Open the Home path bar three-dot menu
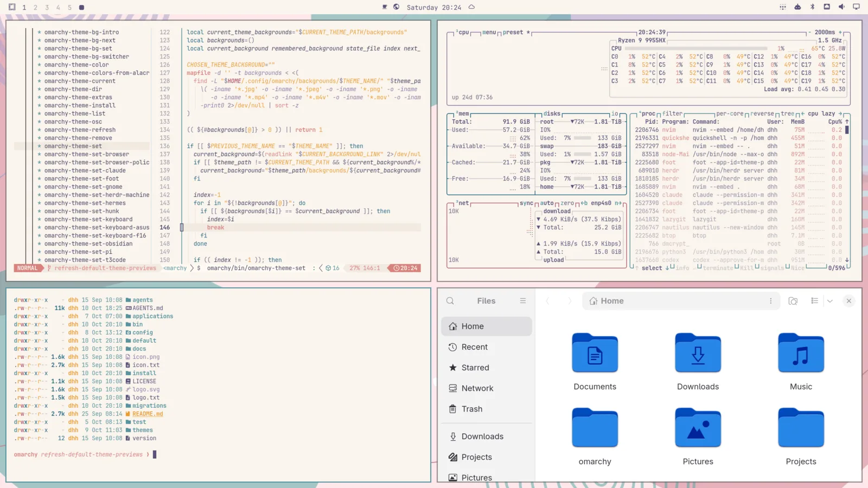 (770, 301)
